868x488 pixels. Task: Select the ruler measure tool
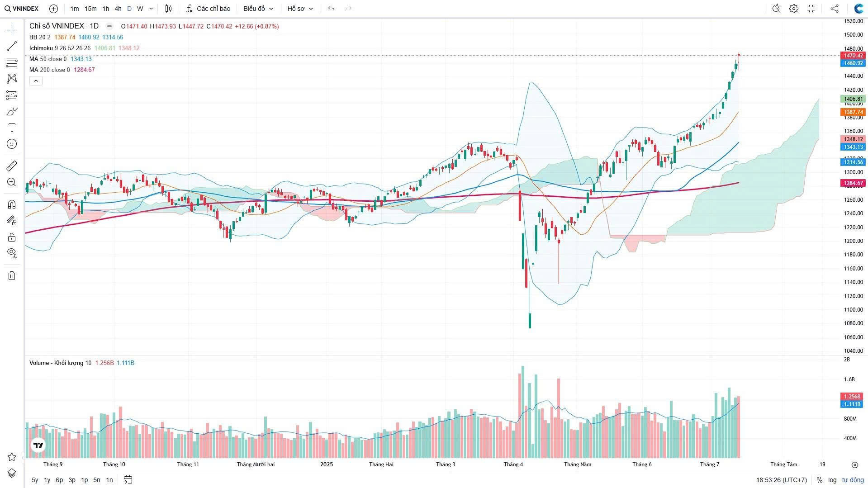12,166
